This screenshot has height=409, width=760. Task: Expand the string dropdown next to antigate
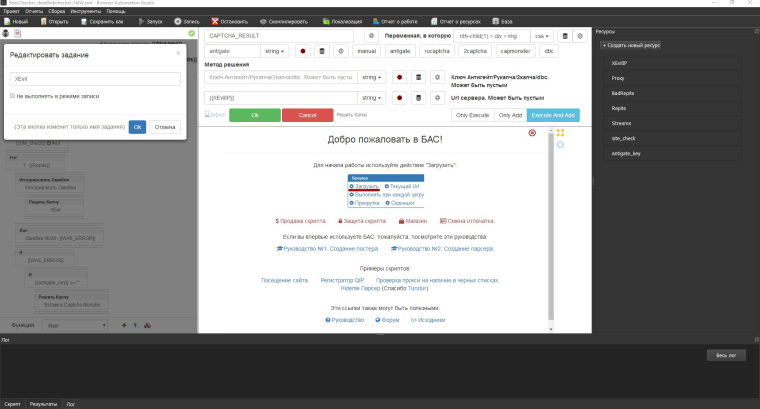pyautogui.click(x=274, y=50)
